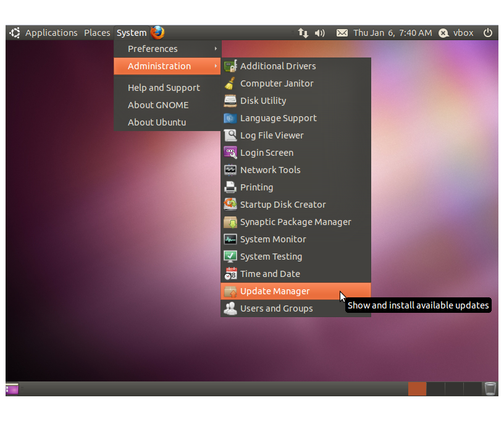Click the Log File Viewer icon
Screen dimensions: 504x421
pyautogui.click(x=230, y=135)
